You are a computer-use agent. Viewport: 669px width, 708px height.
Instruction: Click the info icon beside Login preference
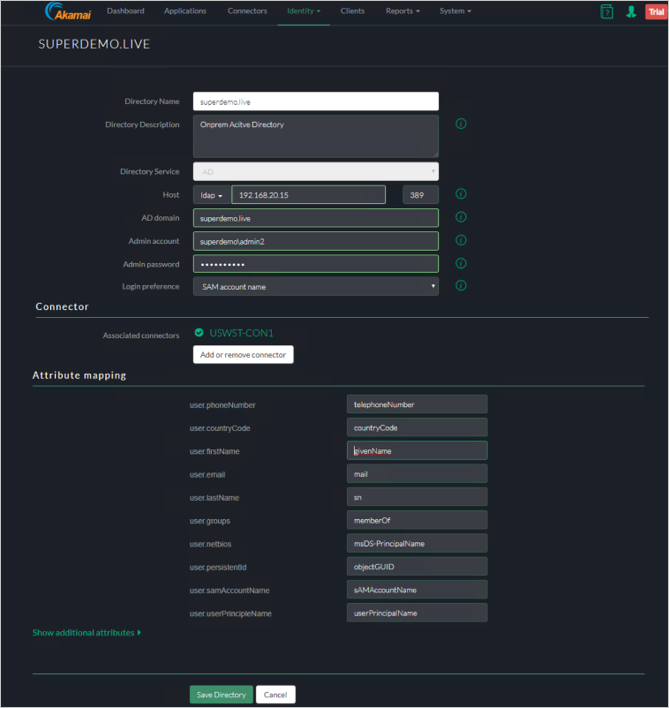click(x=461, y=286)
